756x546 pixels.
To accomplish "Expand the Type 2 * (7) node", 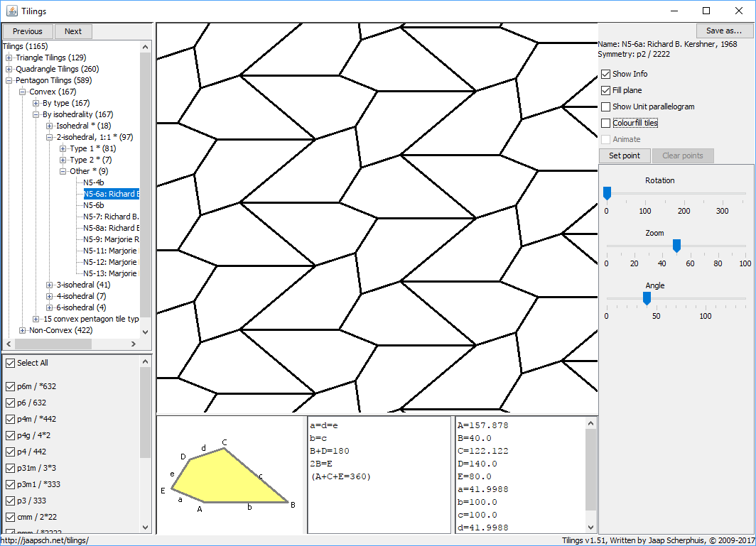I will [63, 160].
